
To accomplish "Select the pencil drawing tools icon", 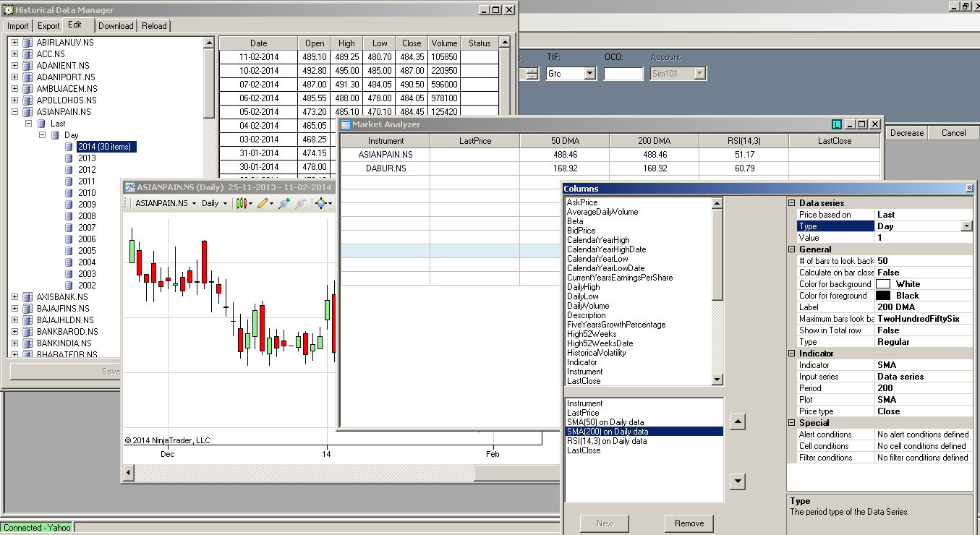I will point(264,203).
